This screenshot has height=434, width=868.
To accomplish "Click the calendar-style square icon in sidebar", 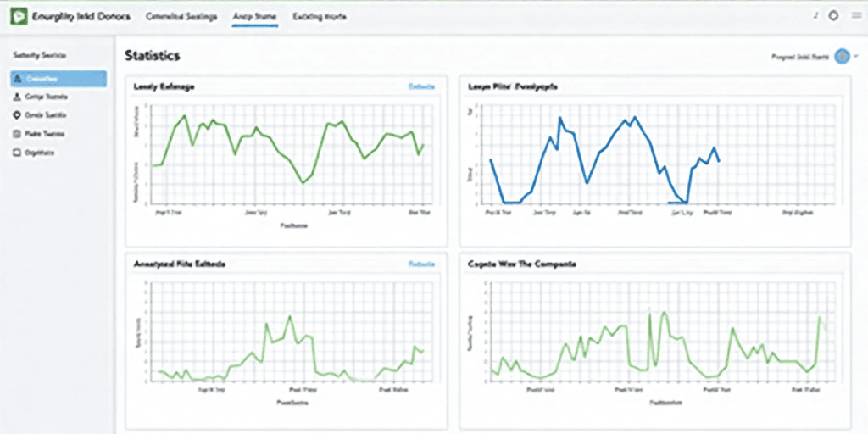I will (18, 134).
